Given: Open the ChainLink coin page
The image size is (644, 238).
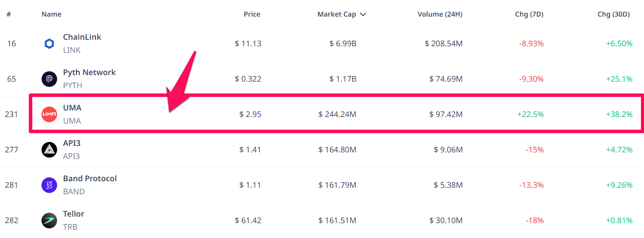Looking at the screenshot, I should click(x=82, y=37).
